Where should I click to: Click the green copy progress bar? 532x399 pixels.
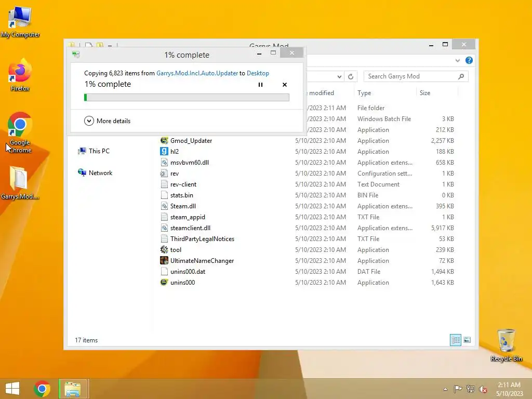[187, 97]
